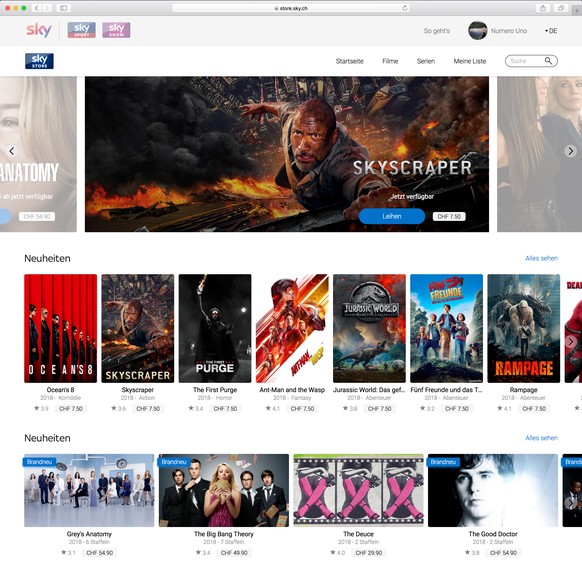Image resolution: width=582 pixels, height=567 pixels.
Task: Click CHF 49.90 price under Big Bang Theory
Action: click(x=234, y=553)
